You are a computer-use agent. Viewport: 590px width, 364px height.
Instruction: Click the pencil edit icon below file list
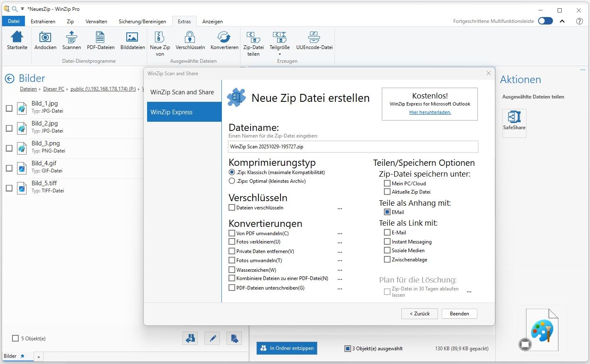click(x=212, y=338)
